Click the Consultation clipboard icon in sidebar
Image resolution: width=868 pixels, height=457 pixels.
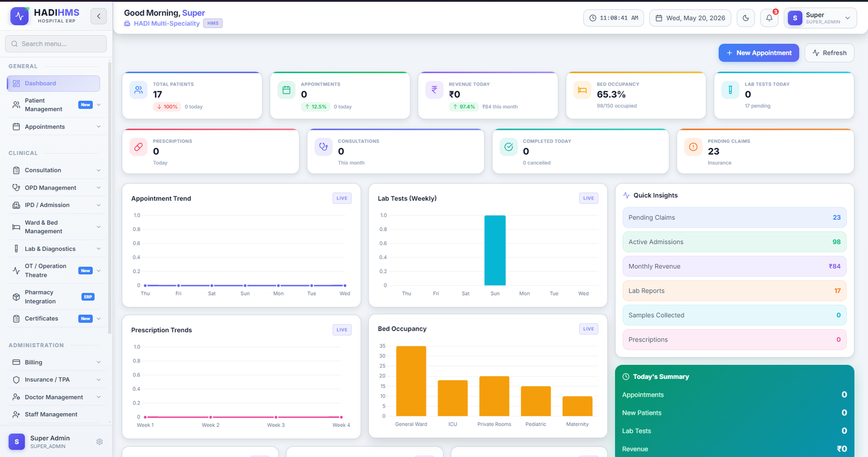pyautogui.click(x=16, y=170)
